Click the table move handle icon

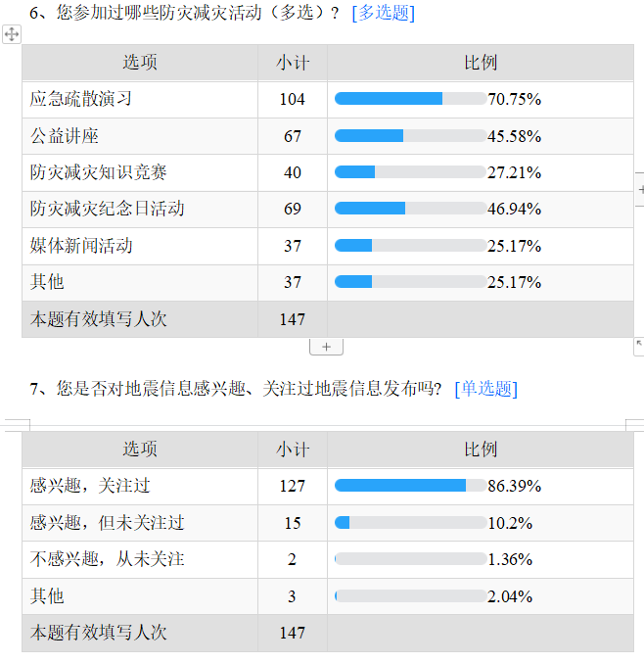[12, 34]
